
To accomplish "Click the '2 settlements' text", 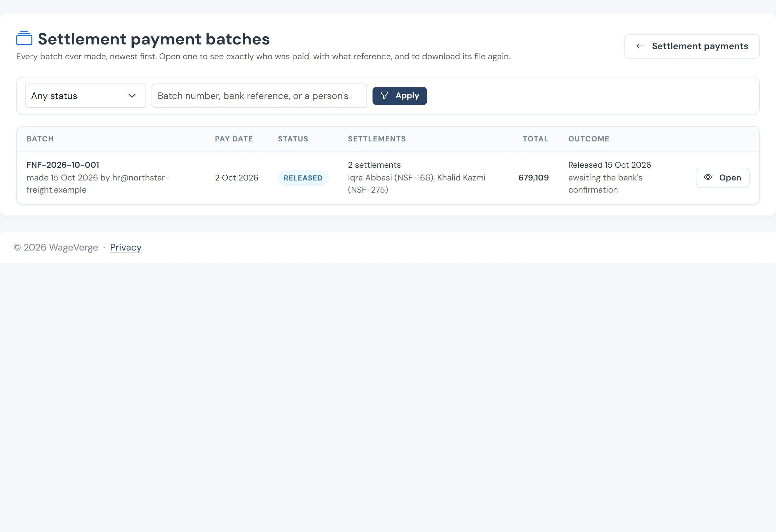I will coord(374,165).
